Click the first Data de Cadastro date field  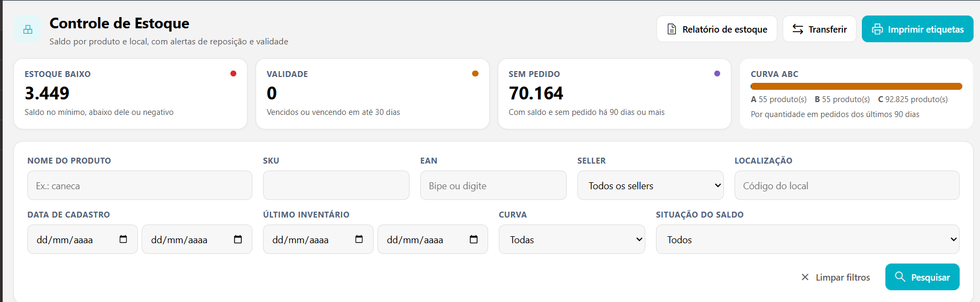(82, 239)
